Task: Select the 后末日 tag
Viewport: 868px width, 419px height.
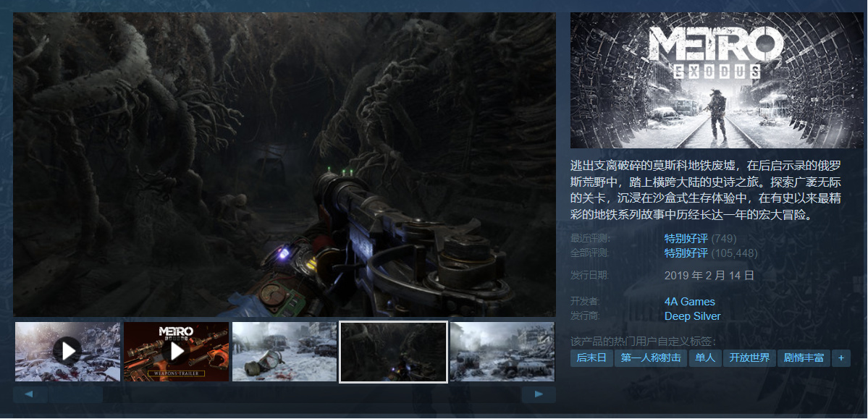Action: pyautogui.click(x=591, y=358)
